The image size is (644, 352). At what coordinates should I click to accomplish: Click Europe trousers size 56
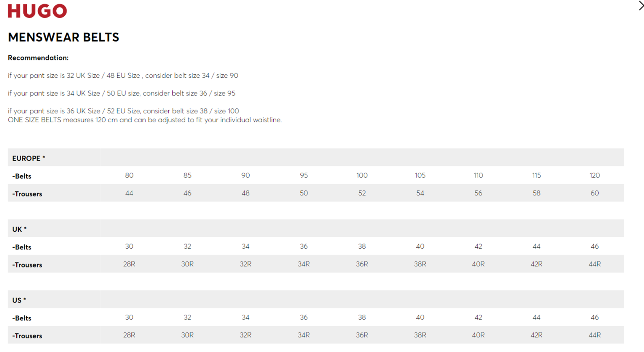[478, 193]
